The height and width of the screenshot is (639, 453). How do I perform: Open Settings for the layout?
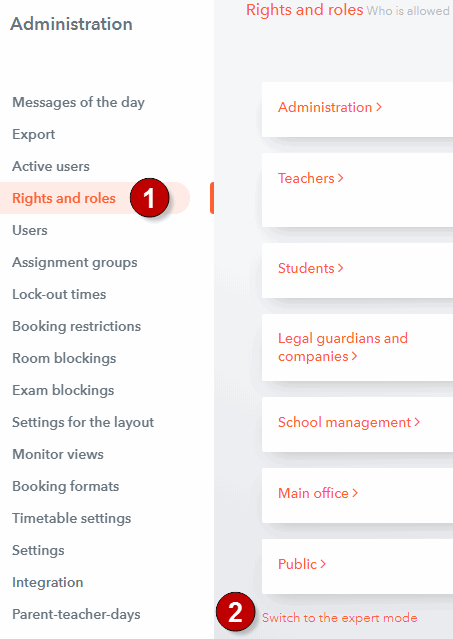click(83, 422)
